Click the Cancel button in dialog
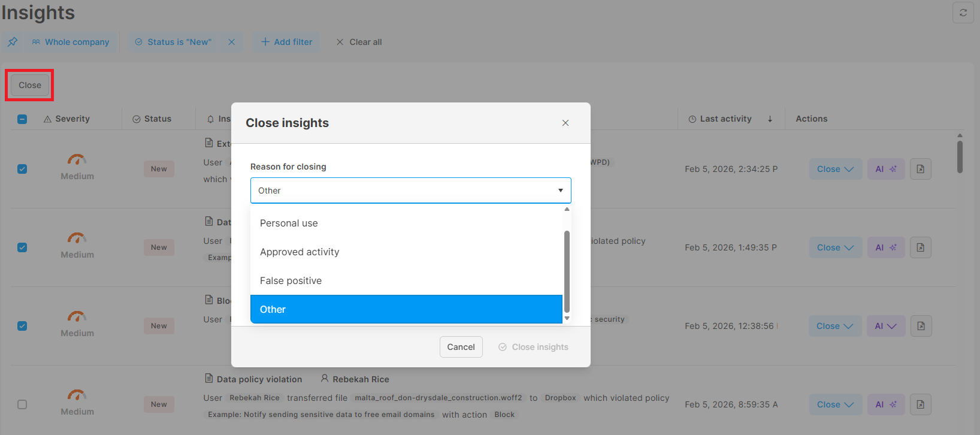 coord(461,347)
